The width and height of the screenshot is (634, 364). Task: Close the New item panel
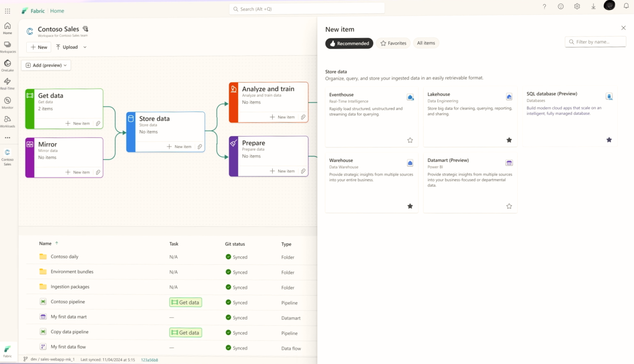[623, 28]
